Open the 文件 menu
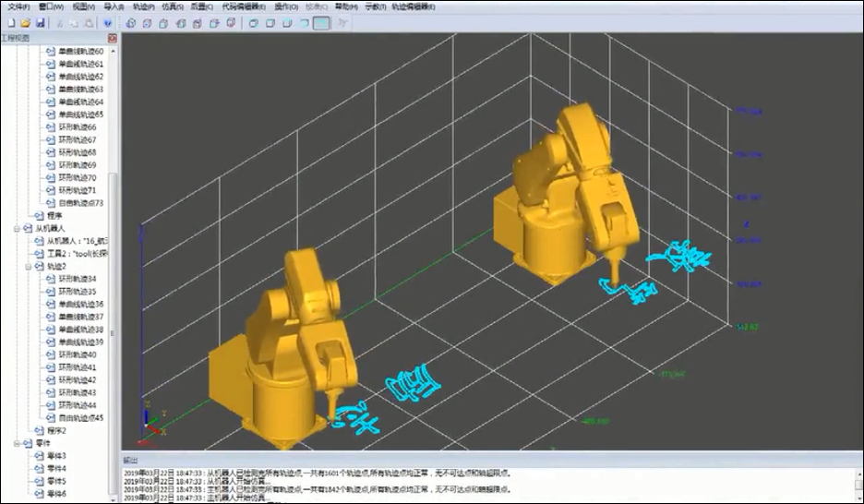This screenshot has width=864, height=504. tap(18, 6)
